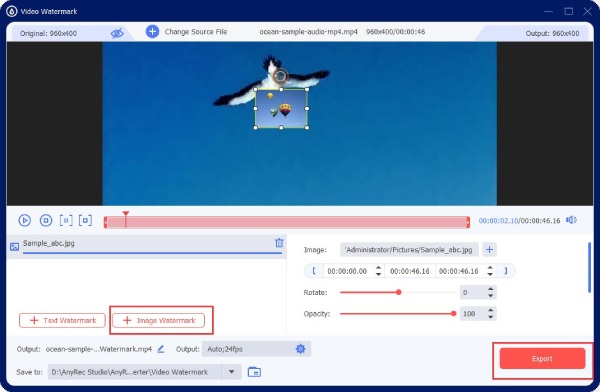This screenshot has width=600, height=392.
Task: Click the right bracket set-end icon in the time range row
Action: tap(505, 271)
